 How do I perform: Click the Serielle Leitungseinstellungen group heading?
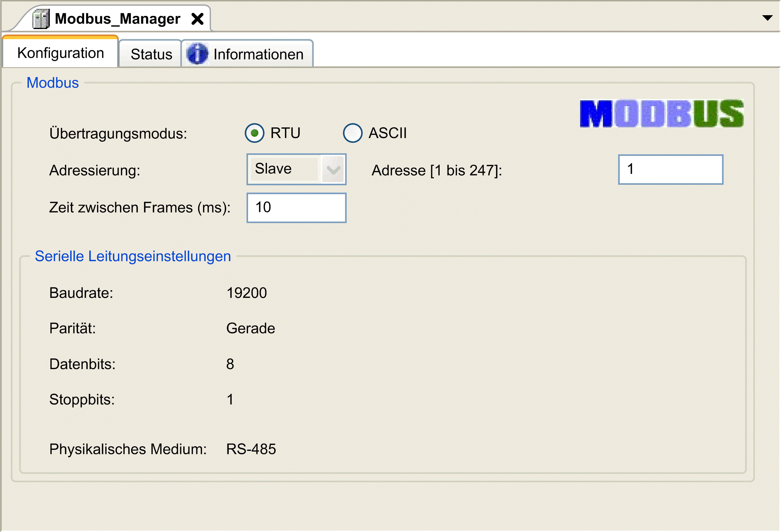point(133,256)
